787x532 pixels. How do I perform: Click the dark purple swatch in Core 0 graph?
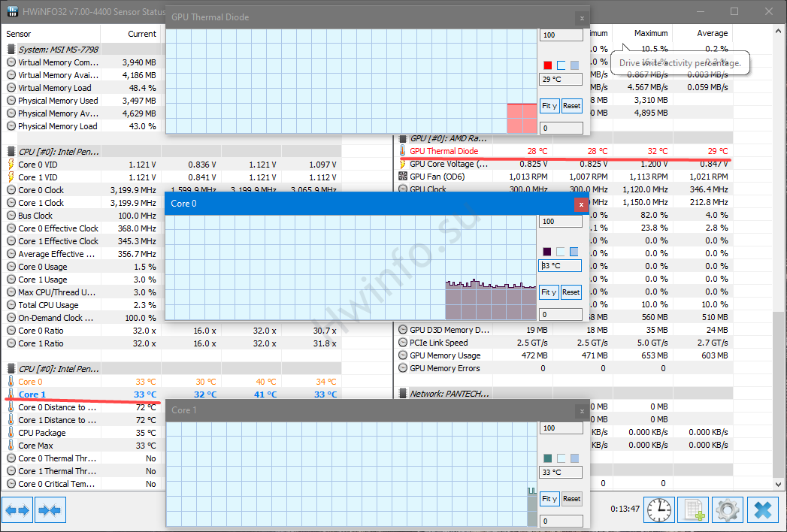[x=547, y=252]
